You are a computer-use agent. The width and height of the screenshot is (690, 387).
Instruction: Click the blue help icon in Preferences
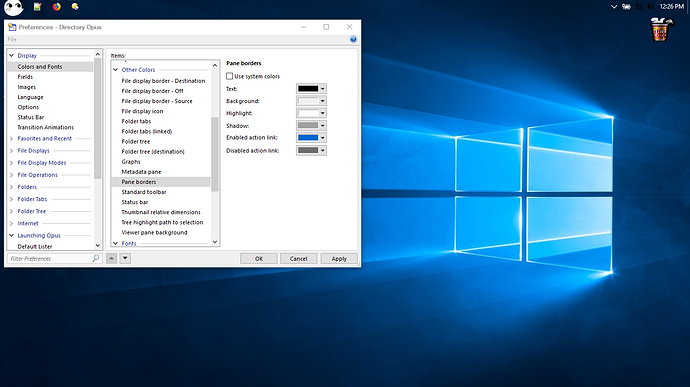click(x=353, y=39)
